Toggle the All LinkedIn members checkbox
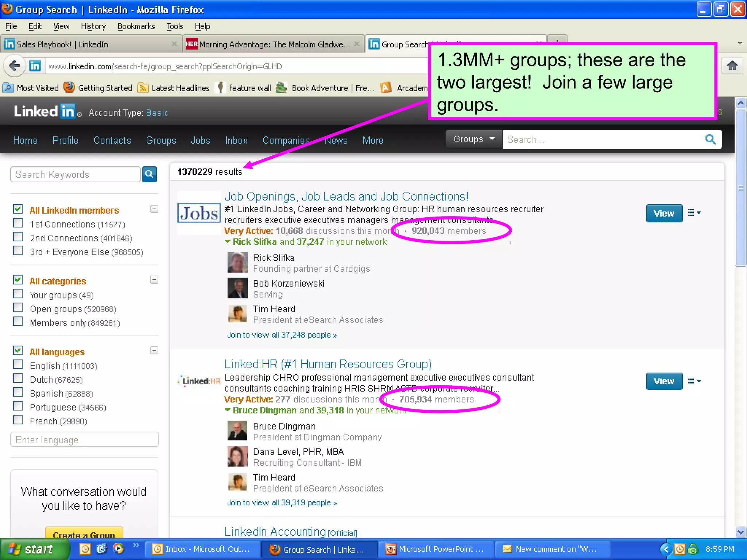This screenshot has width=747, height=560. [18, 209]
